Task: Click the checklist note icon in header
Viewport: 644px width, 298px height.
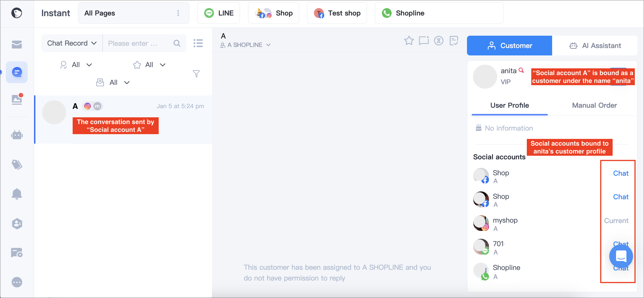Action: coord(454,41)
